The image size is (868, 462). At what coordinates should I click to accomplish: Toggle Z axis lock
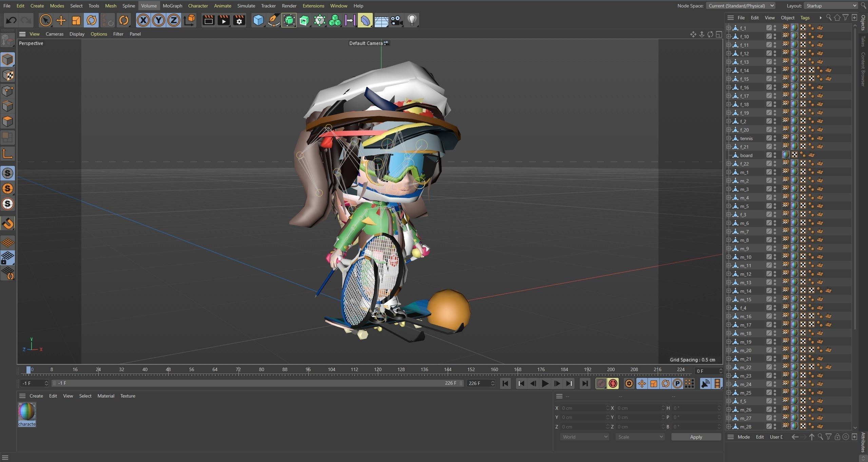[x=174, y=20]
